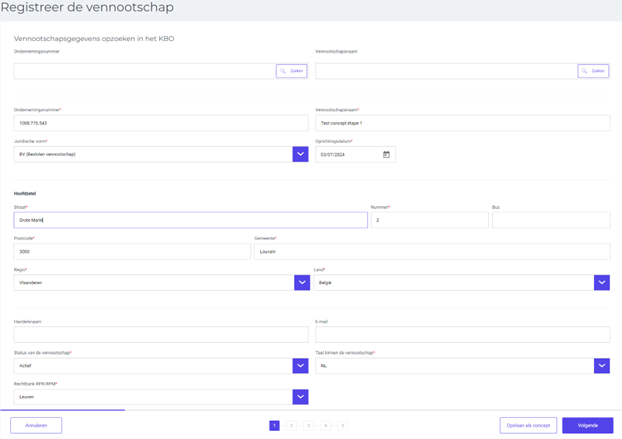Click the Annuleren button
622x439 pixels.
36,425
